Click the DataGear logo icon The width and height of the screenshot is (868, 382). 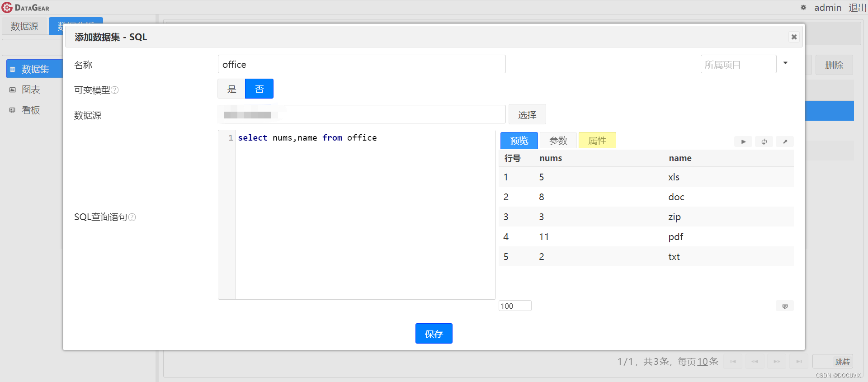click(7, 7)
